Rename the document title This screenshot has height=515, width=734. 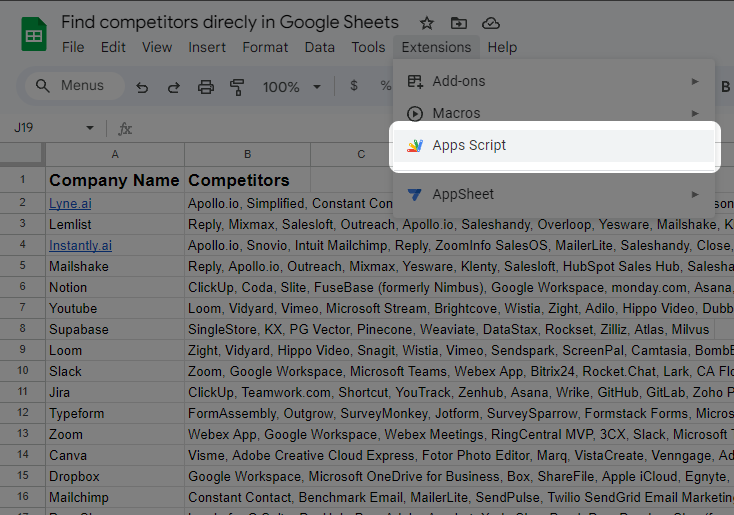click(x=230, y=22)
